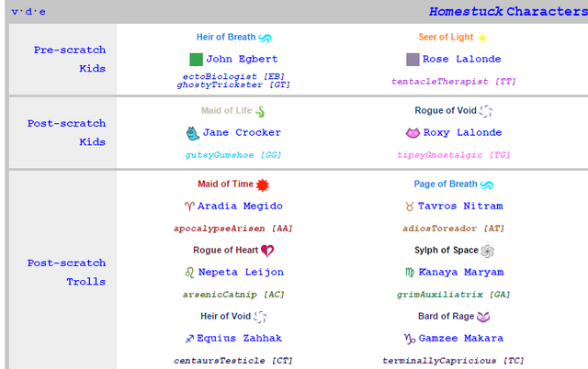
Task: Click the Sagittarius sign next to Equius Zahhak
Action: (x=189, y=339)
